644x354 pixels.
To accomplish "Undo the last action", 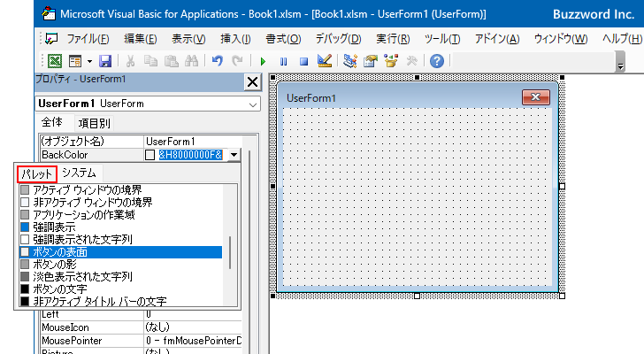I will [x=218, y=61].
